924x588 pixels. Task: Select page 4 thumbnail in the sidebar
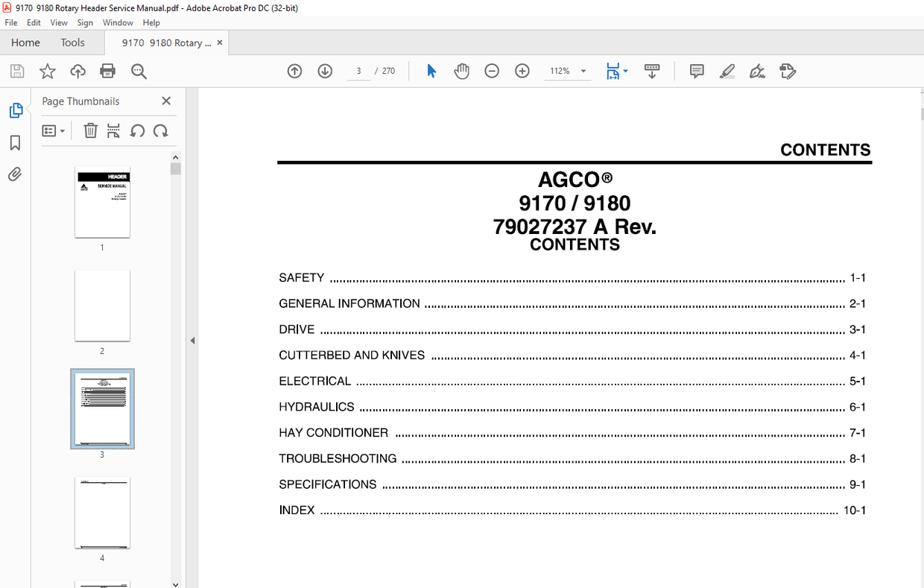pos(102,513)
